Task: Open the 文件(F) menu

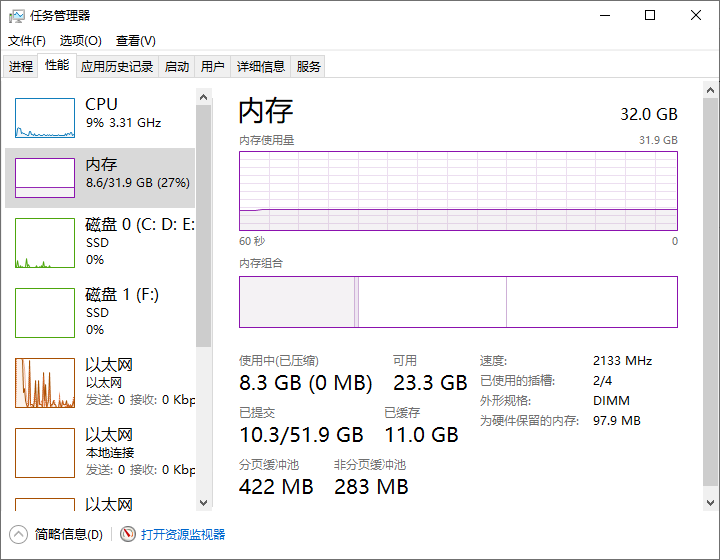Action: pyautogui.click(x=27, y=41)
